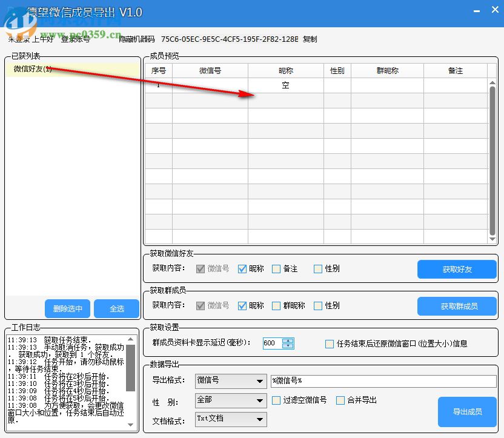Image resolution: width=504 pixels, height=438 pixels.
Task: Click the 隐藏机器码 link
Action: click(x=137, y=39)
